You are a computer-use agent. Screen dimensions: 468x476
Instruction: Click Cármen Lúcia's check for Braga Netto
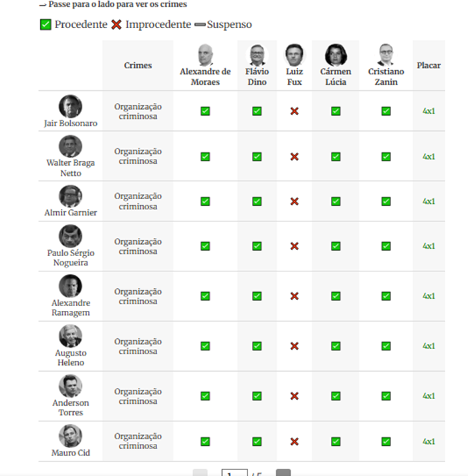336,156
